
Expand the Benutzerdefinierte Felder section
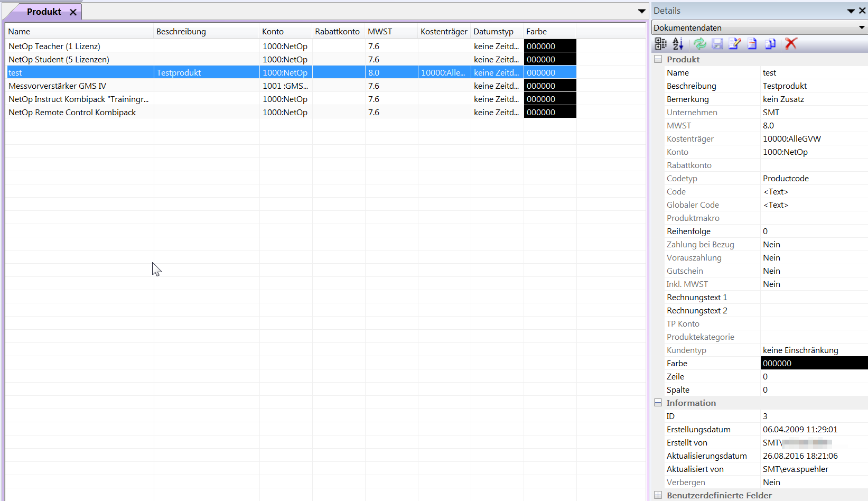(658, 495)
